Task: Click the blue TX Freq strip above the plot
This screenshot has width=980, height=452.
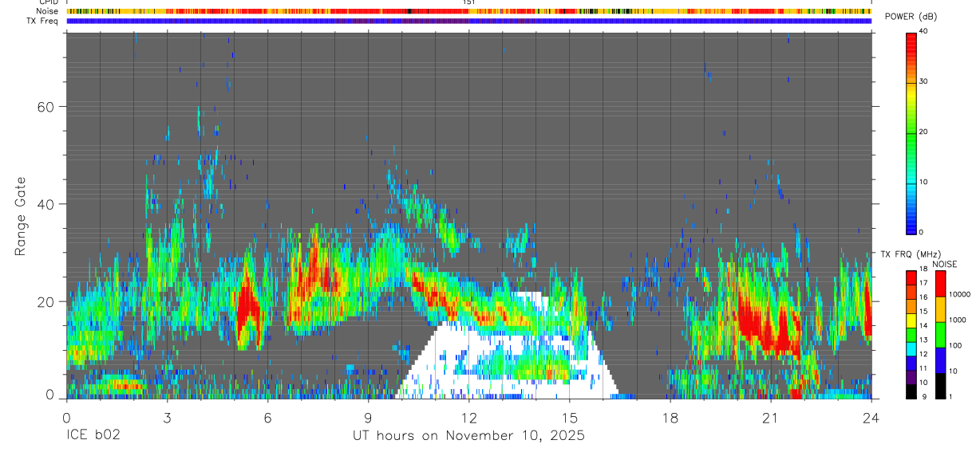Action: tap(468, 21)
